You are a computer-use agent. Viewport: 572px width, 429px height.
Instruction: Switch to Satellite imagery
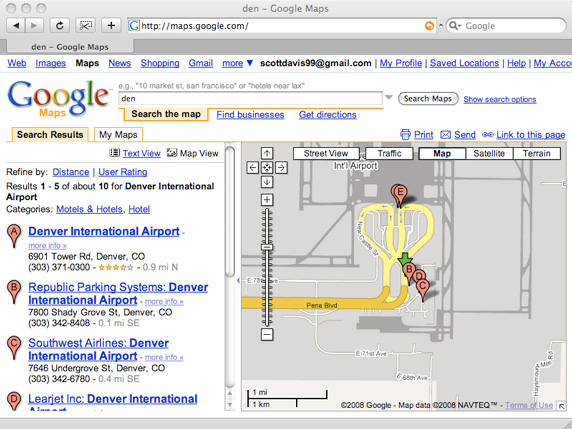[x=489, y=154]
